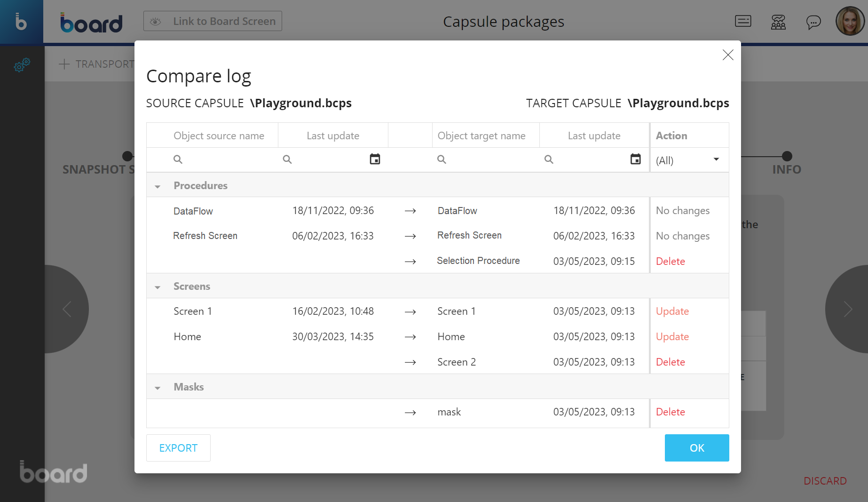Select the SNAPSHOT step marker

[x=127, y=156]
